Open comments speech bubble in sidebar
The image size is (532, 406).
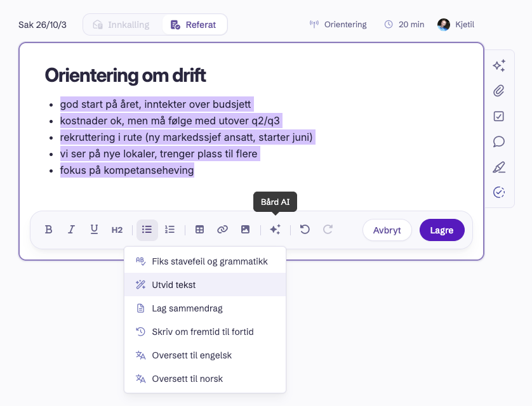point(499,141)
